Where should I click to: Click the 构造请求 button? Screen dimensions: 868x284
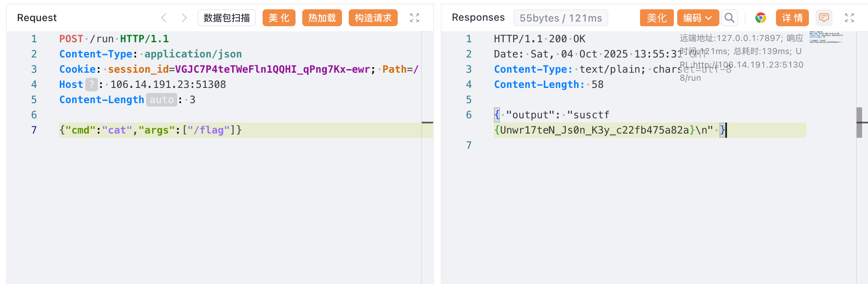[373, 18]
